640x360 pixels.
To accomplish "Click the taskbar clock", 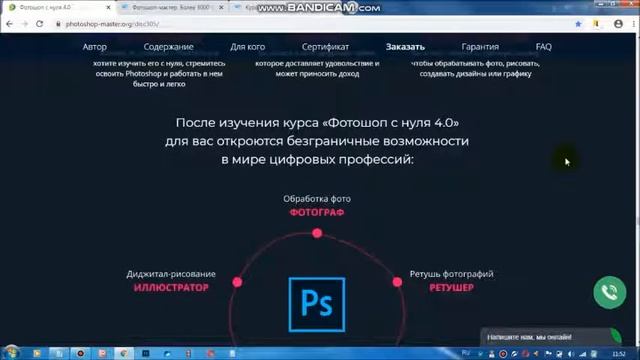I will click(619, 354).
